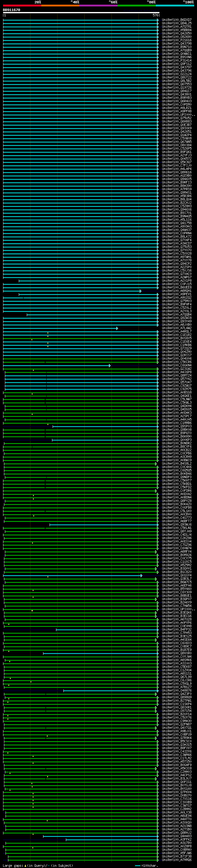Screen dimensions: 197x868
Task: Open the UniRef100_A5BB84 entry
Action: tap(177, 30)
